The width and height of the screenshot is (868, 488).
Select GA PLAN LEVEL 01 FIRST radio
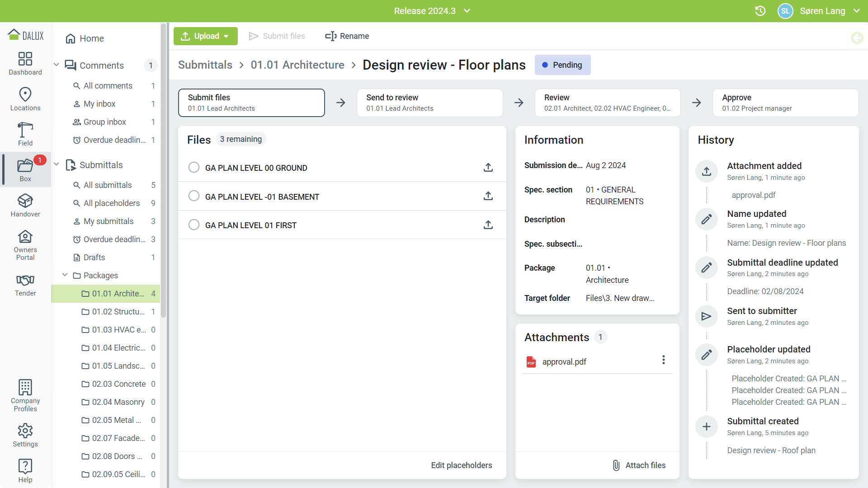point(194,225)
